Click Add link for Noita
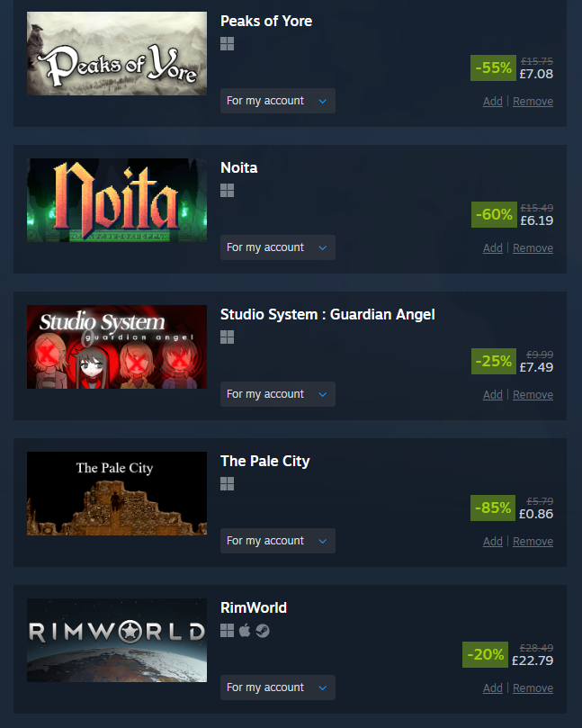 click(492, 248)
